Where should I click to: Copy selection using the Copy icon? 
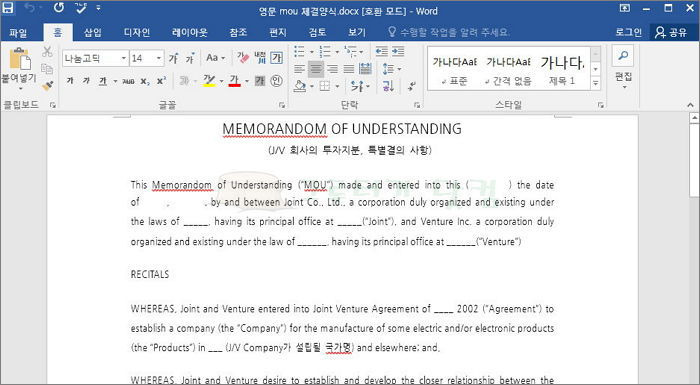tap(47, 68)
